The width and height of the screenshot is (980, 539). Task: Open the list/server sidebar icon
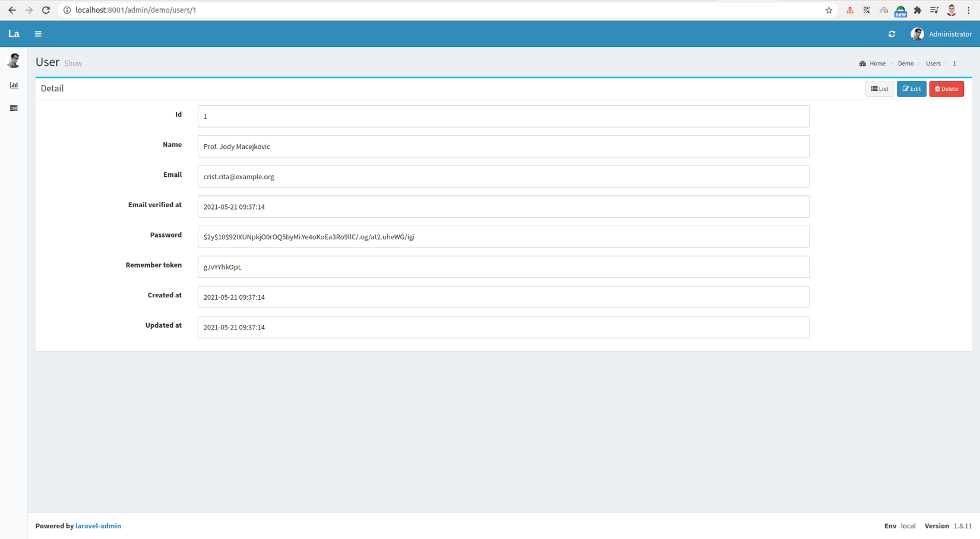(x=14, y=108)
